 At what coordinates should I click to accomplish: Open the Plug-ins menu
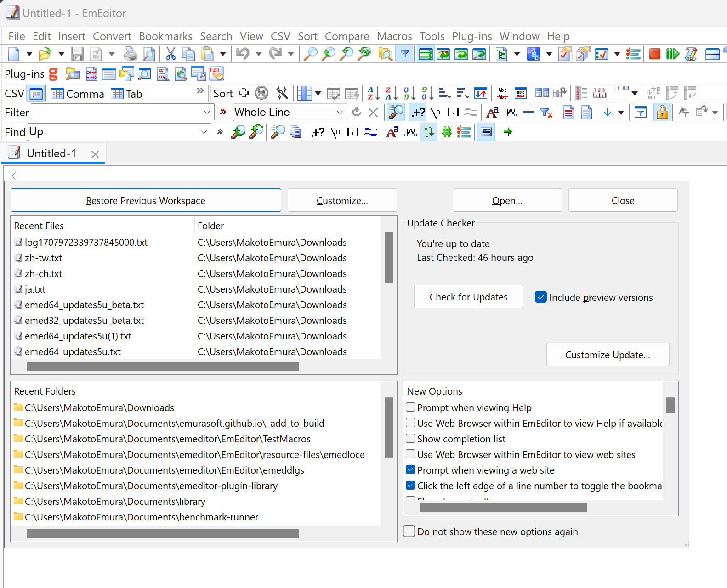pos(472,36)
